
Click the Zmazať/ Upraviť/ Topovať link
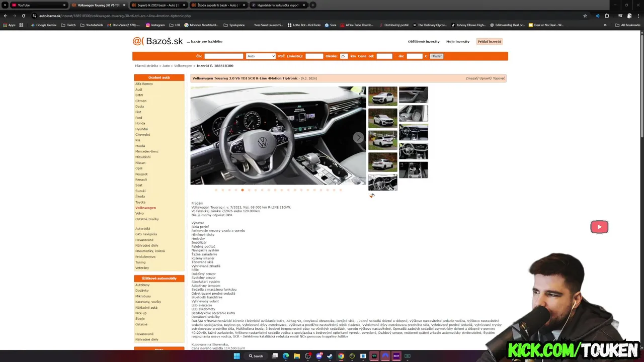(485, 78)
